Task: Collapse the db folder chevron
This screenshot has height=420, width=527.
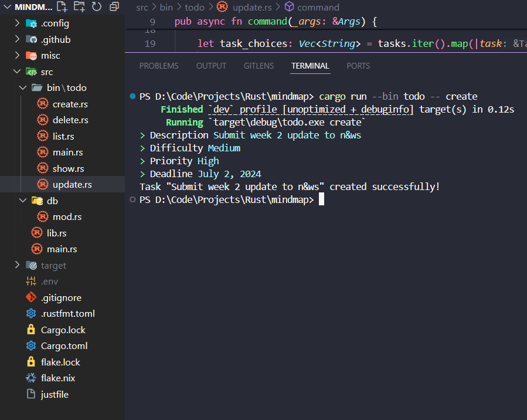Action: 23,201
